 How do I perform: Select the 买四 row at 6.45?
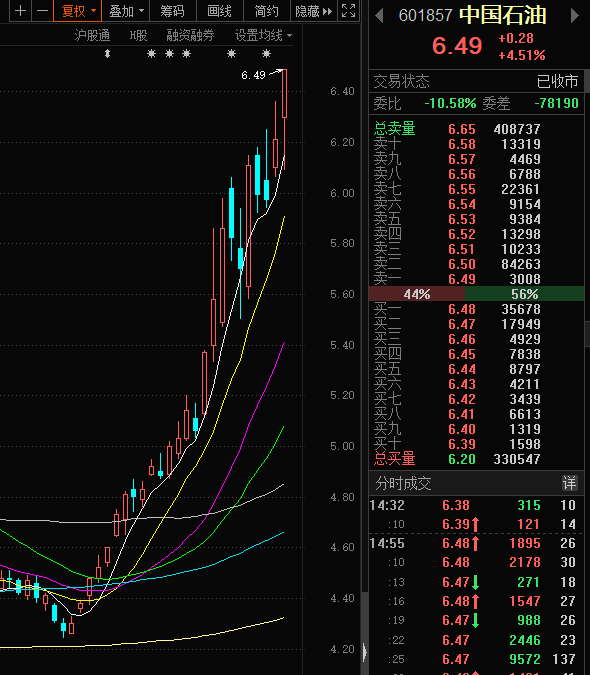point(476,354)
